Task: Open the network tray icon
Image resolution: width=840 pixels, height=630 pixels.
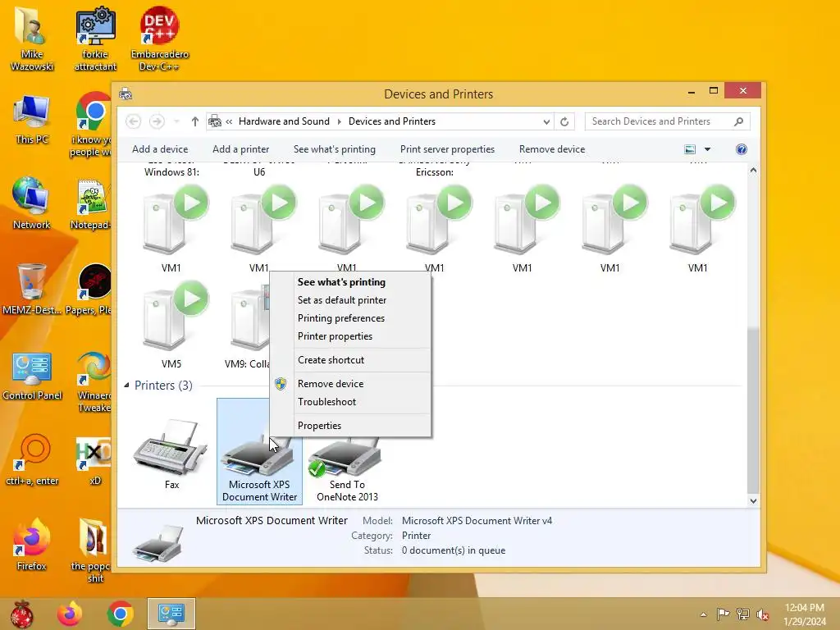Action: 743,614
